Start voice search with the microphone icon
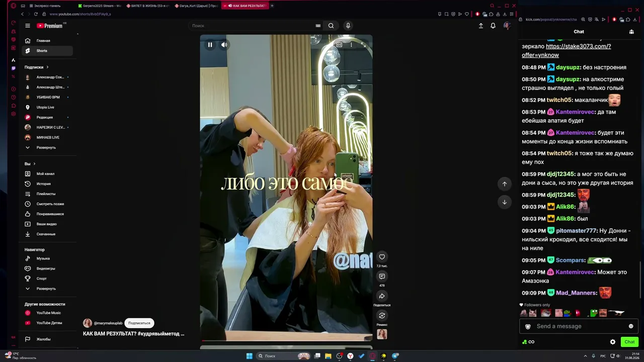This screenshot has height=362, width=644. (348, 26)
